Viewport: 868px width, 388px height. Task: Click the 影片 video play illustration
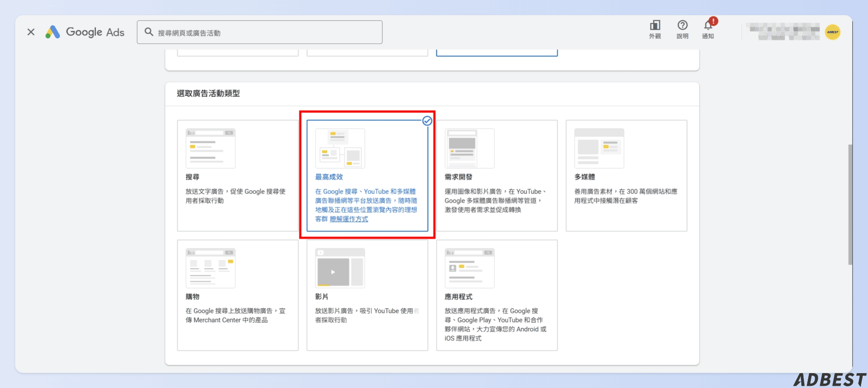pyautogui.click(x=340, y=268)
